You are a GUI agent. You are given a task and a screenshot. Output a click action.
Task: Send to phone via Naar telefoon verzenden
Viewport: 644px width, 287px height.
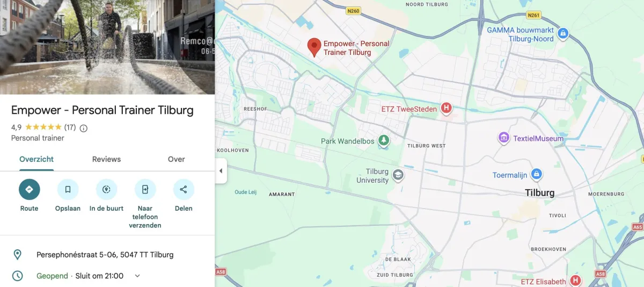tap(145, 189)
